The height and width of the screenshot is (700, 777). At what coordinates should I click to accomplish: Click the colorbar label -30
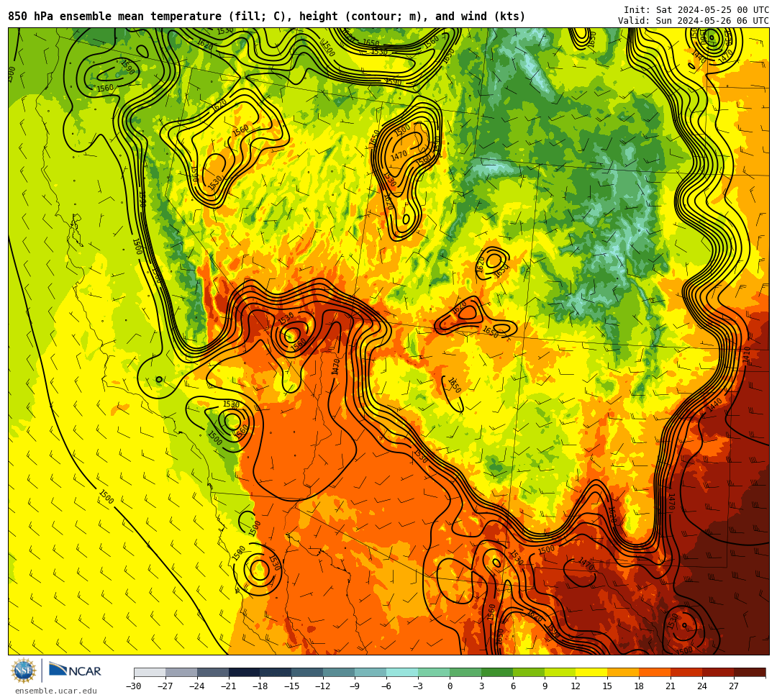point(134,686)
